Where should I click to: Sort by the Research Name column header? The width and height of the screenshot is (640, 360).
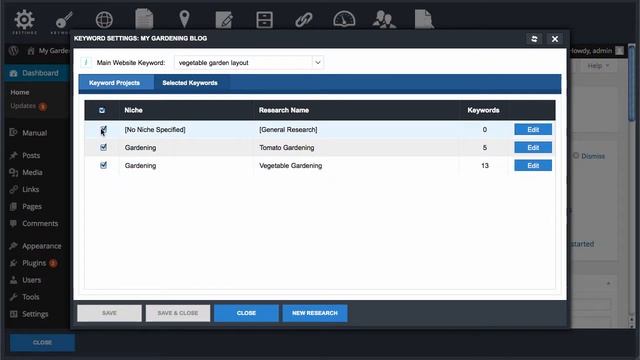click(284, 110)
